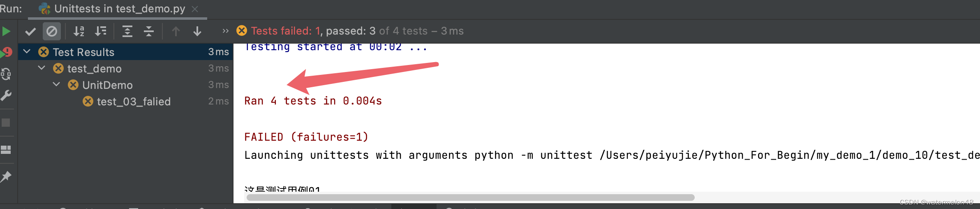
Task: Collapse the test_demo node chevron
Action: pyautogui.click(x=42, y=68)
